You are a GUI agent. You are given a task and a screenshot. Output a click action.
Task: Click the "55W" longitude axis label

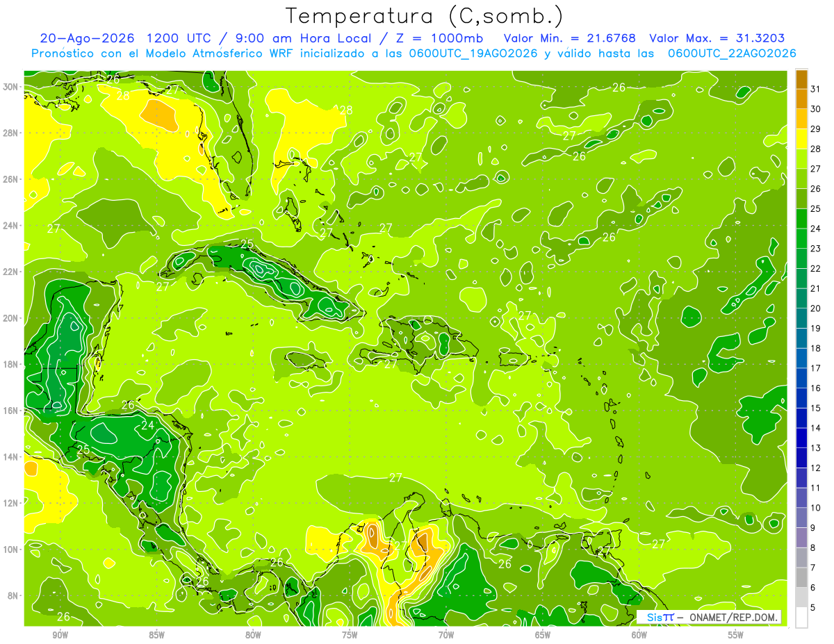tap(736, 635)
